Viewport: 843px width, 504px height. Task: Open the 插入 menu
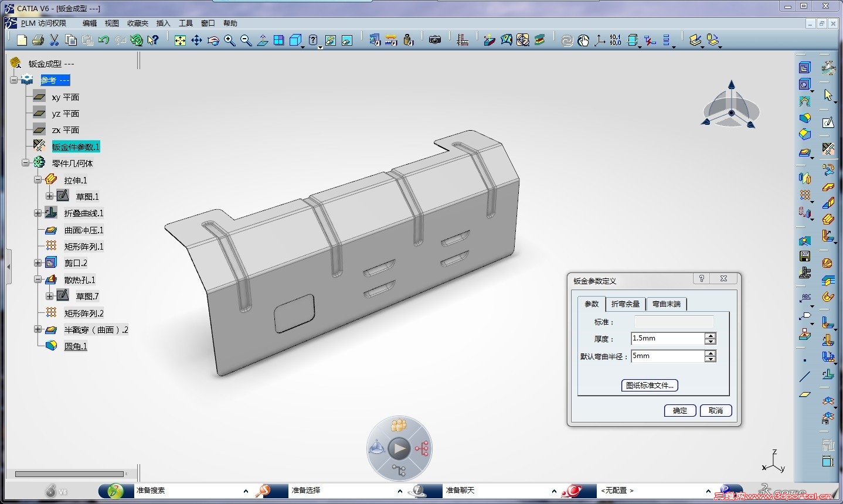click(x=163, y=23)
